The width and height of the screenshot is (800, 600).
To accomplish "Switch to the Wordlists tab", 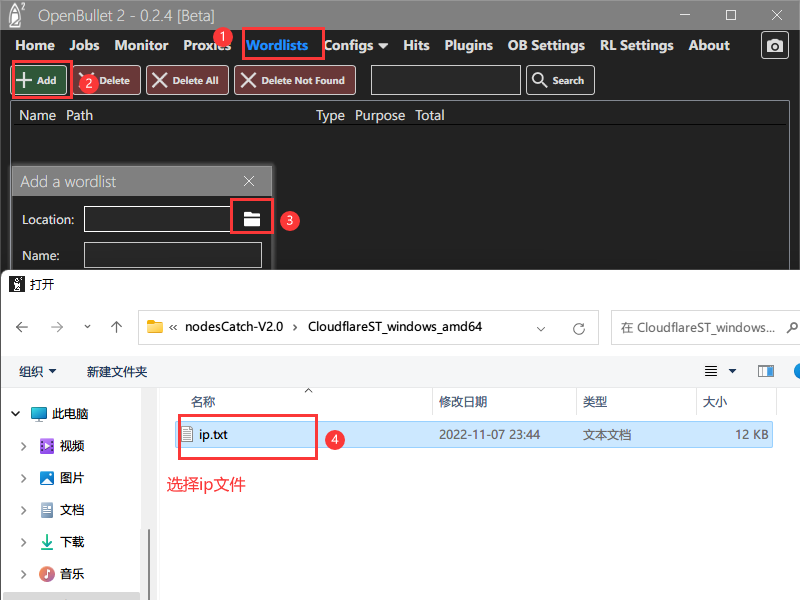I will point(277,45).
